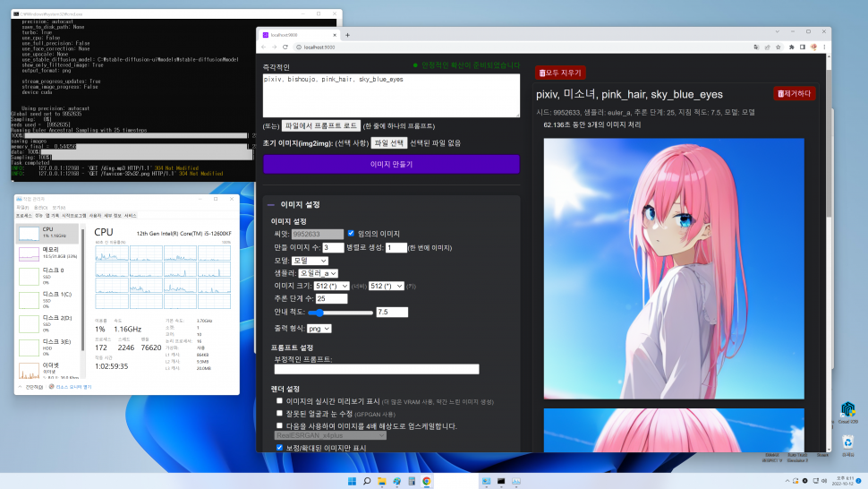Open the File menu in Task Manager

pos(21,208)
